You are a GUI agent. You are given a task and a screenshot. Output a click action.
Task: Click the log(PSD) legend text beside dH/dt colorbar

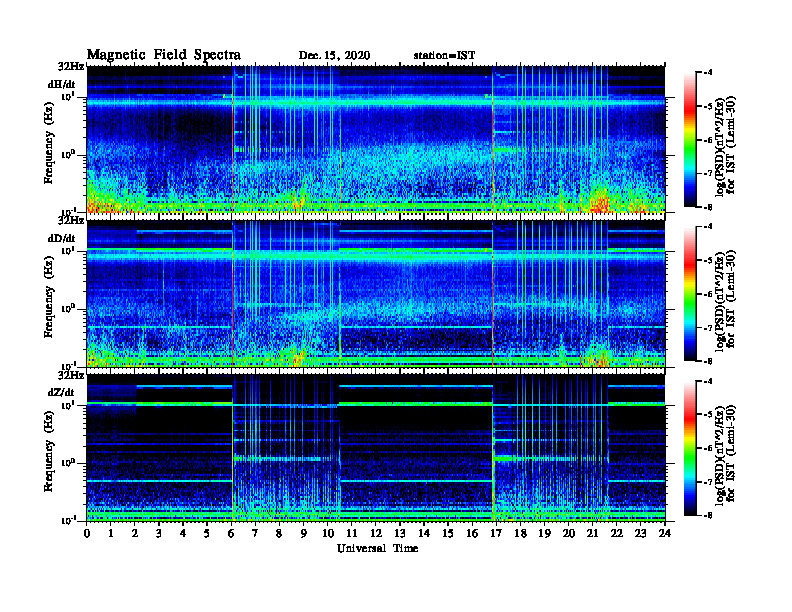pos(725,146)
